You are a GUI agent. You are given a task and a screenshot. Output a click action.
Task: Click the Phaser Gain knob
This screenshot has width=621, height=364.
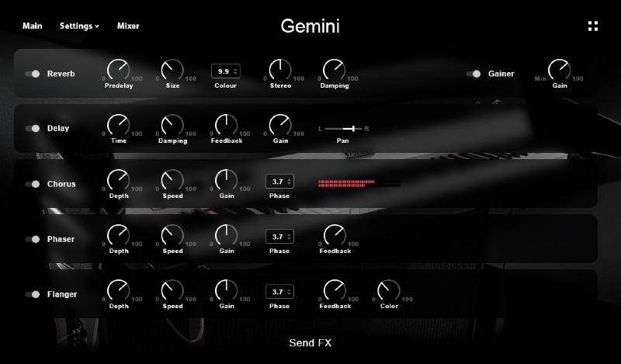226,235
